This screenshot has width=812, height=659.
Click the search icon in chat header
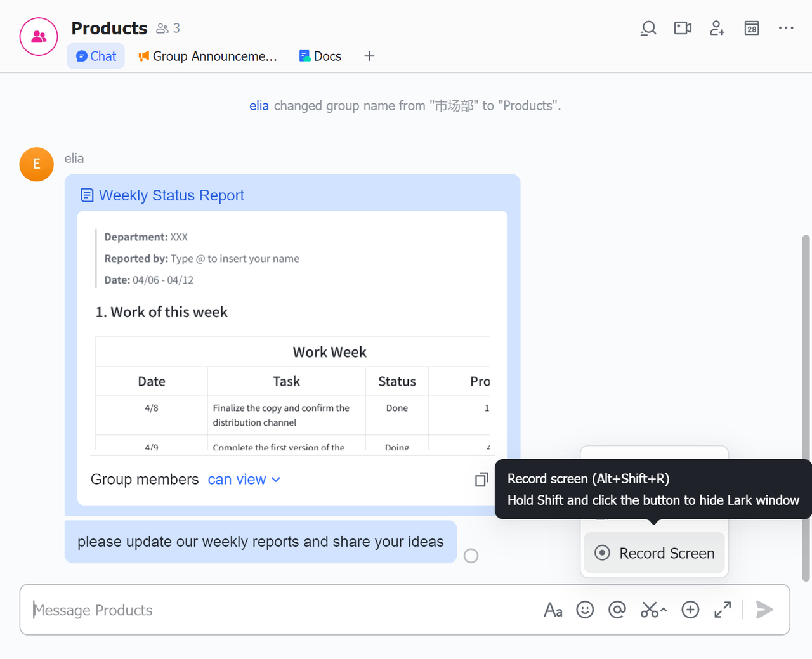pos(648,29)
